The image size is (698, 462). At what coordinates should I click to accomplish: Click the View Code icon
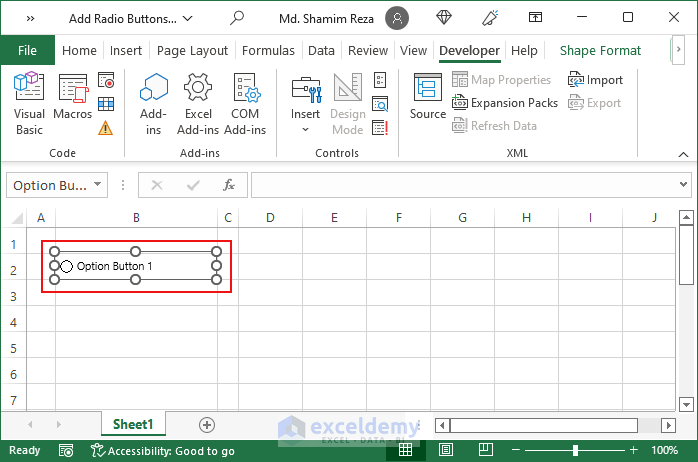click(x=380, y=104)
